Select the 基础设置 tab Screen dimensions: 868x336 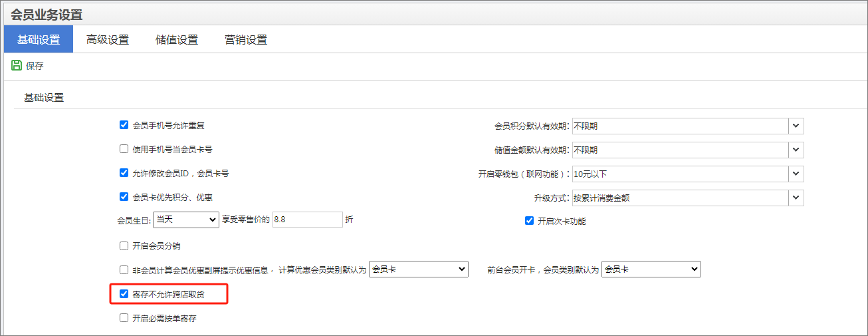tap(39, 40)
